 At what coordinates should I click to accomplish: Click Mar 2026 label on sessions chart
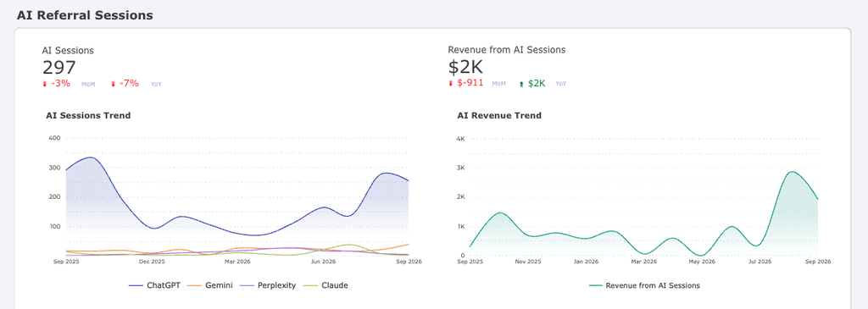pos(237,262)
